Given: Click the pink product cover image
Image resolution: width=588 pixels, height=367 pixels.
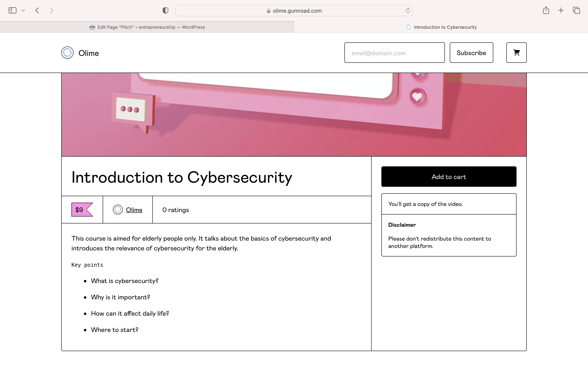Looking at the screenshot, I should coord(294,114).
